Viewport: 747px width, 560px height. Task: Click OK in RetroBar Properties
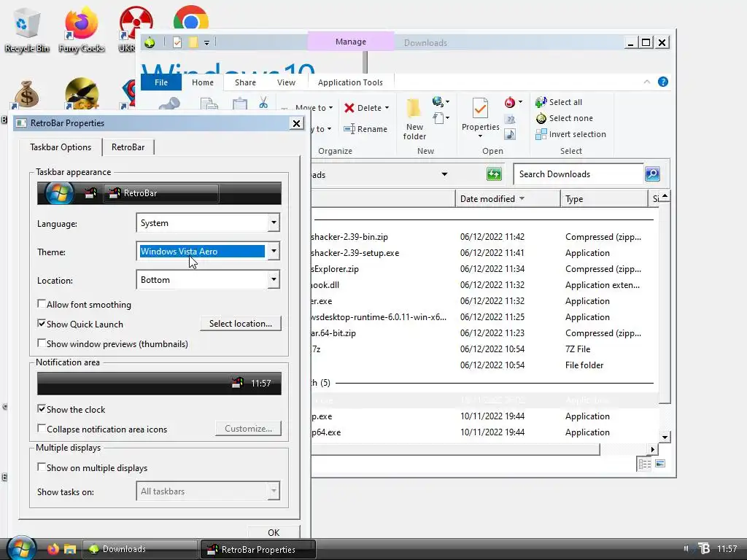pos(274,532)
